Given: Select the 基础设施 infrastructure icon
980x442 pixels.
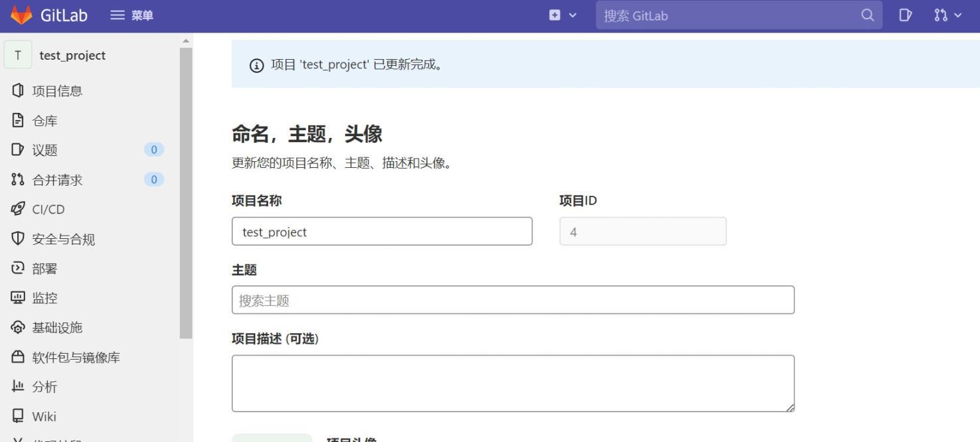Looking at the screenshot, I should click(x=18, y=327).
